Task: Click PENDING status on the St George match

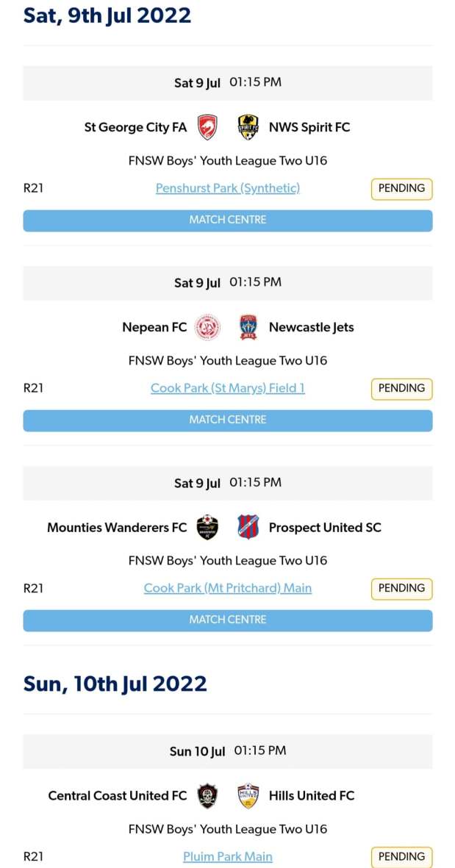Action: pos(401,188)
